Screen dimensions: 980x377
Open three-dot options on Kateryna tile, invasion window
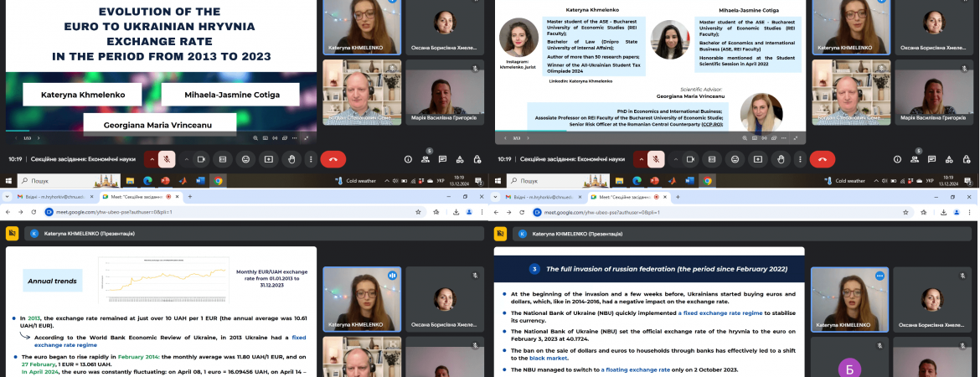click(880, 275)
